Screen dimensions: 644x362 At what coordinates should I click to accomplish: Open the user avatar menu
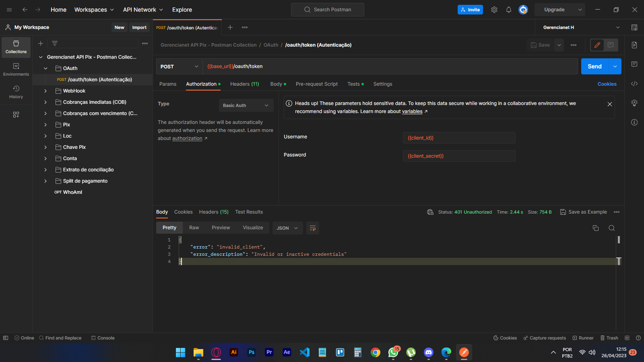tap(523, 10)
